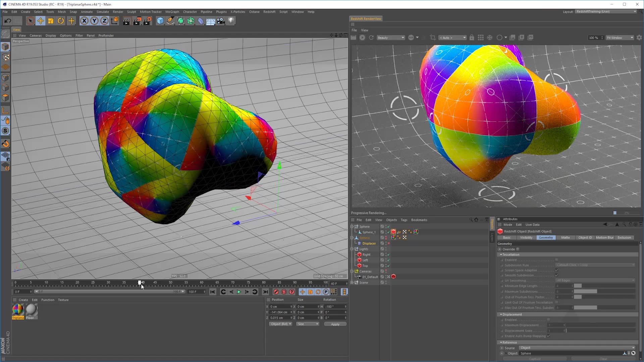The height and width of the screenshot is (362, 644).
Task: Toggle the Y axis lock icon
Action: coord(94,21)
